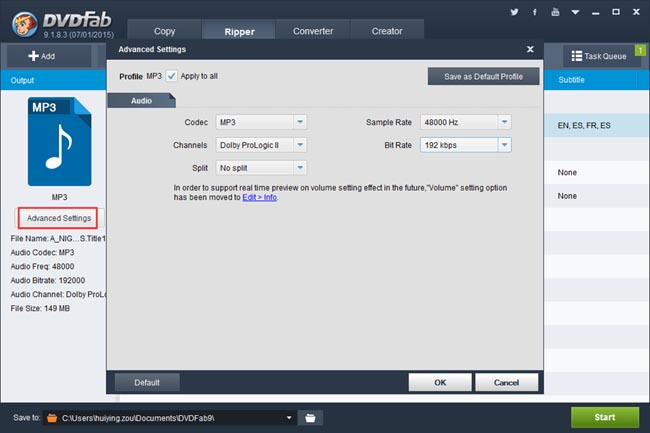Open the Twitter link icon

514,12
